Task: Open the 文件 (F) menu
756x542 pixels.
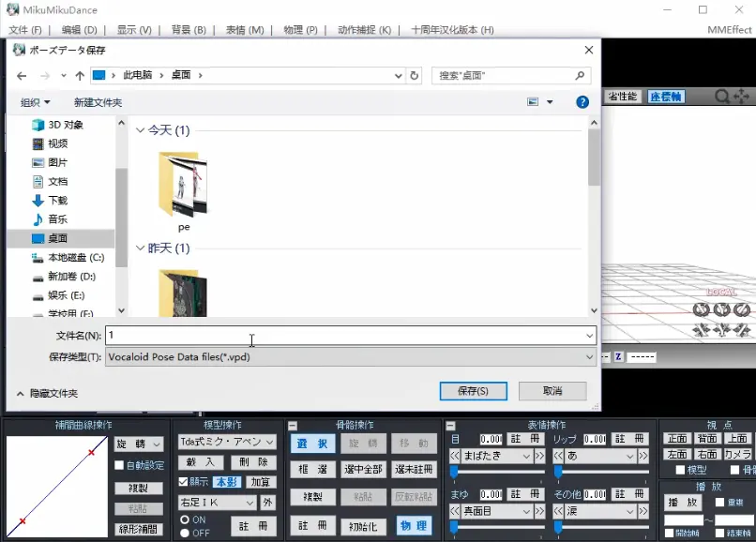Action: [25, 30]
